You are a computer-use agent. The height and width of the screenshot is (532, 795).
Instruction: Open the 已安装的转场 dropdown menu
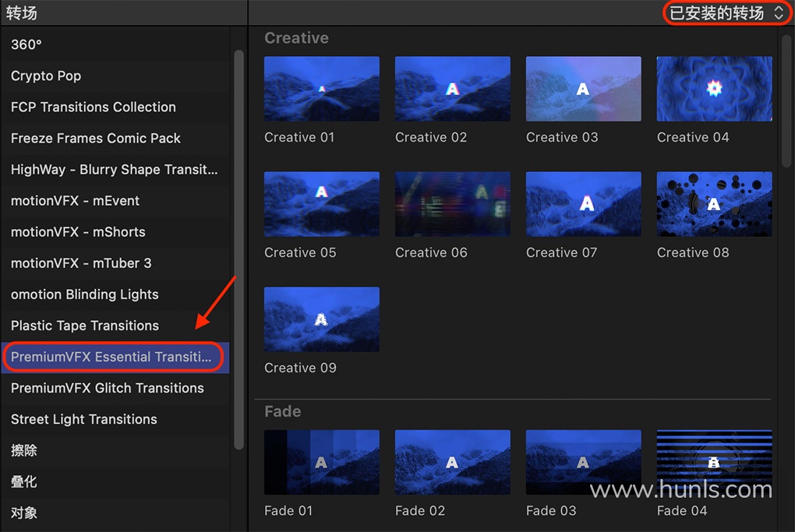pos(726,12)
